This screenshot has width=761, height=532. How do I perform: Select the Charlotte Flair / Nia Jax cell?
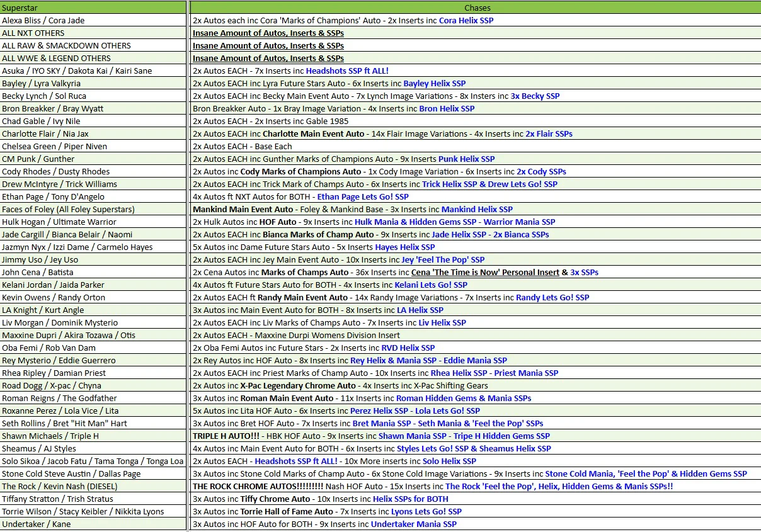click(x=93, y=133)
